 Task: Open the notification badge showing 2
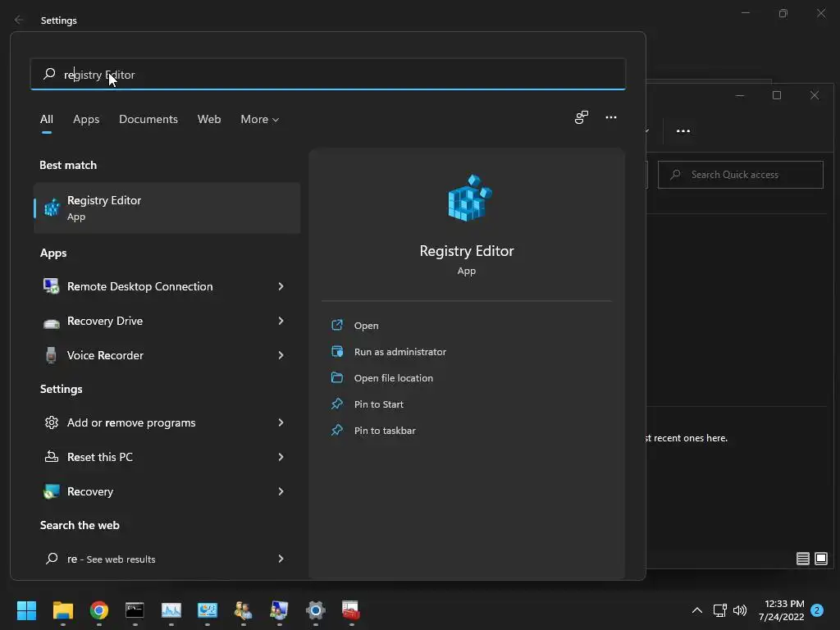point(817,610)
